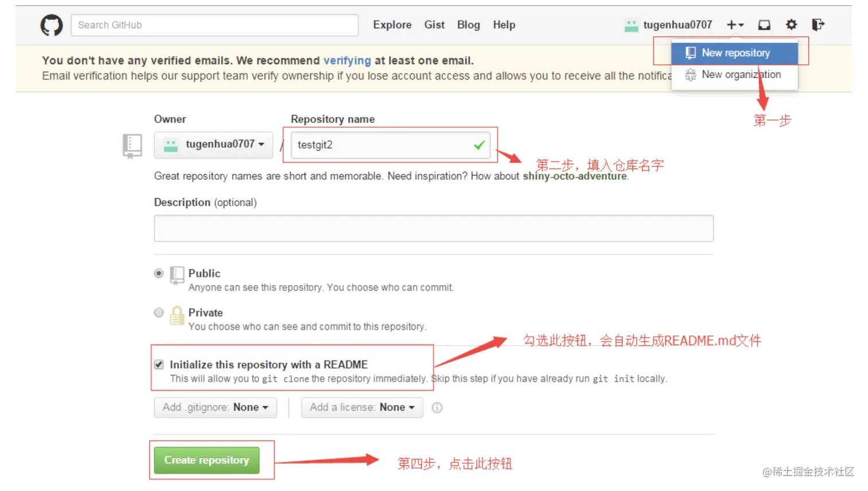
Task: Click the GitHub Octocat logo
Action: pos(52,25)
